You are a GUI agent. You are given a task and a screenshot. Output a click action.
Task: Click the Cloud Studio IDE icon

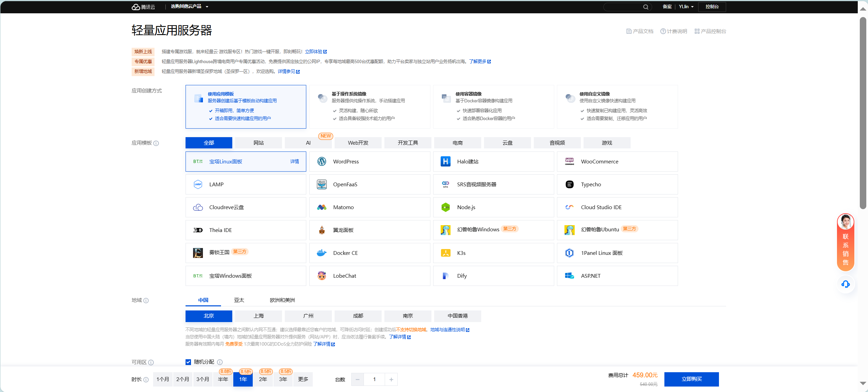click(569, 207)
